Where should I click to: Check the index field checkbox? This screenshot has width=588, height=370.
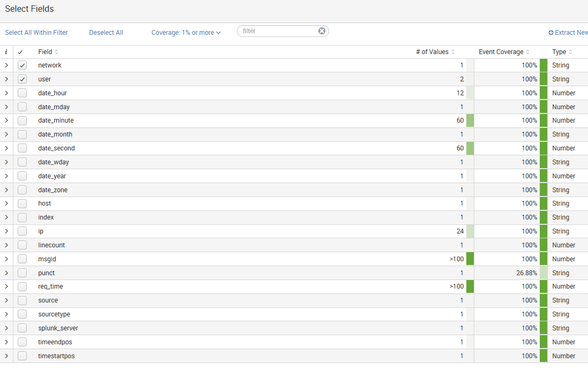pyautogui.click(x=22, y=217)
